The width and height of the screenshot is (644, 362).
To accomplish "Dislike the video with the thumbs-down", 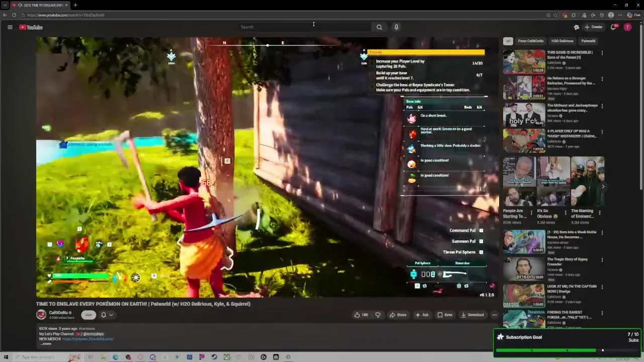I will point(378,315).
